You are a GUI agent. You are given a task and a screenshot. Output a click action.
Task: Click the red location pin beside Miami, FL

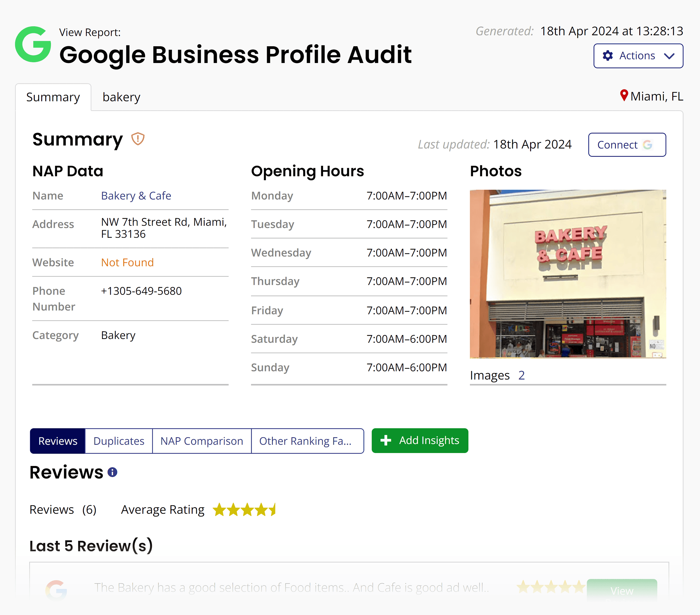[624, 96]
